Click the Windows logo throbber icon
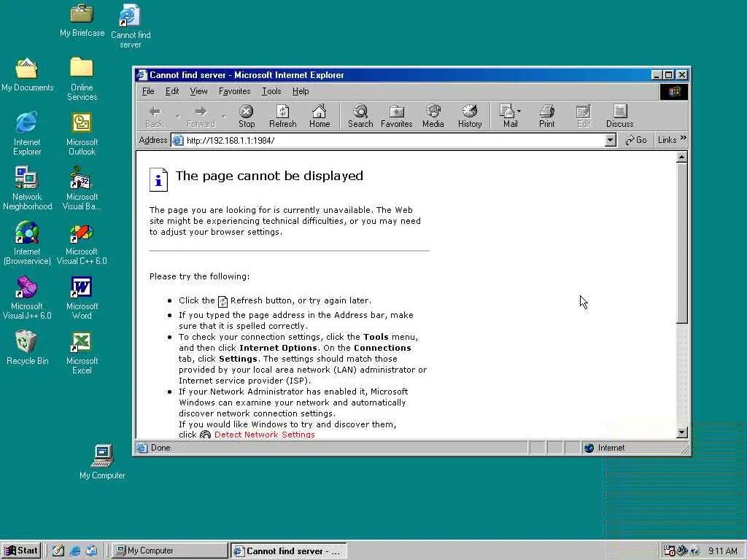Viewport: 747px width, 560px height. (673, 91)
